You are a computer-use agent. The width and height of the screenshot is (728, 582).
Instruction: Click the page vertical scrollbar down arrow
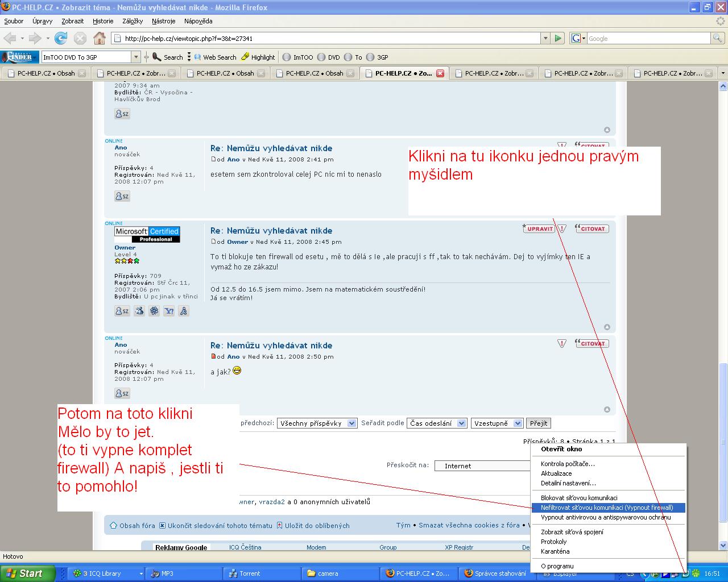(x=723, y=546)
